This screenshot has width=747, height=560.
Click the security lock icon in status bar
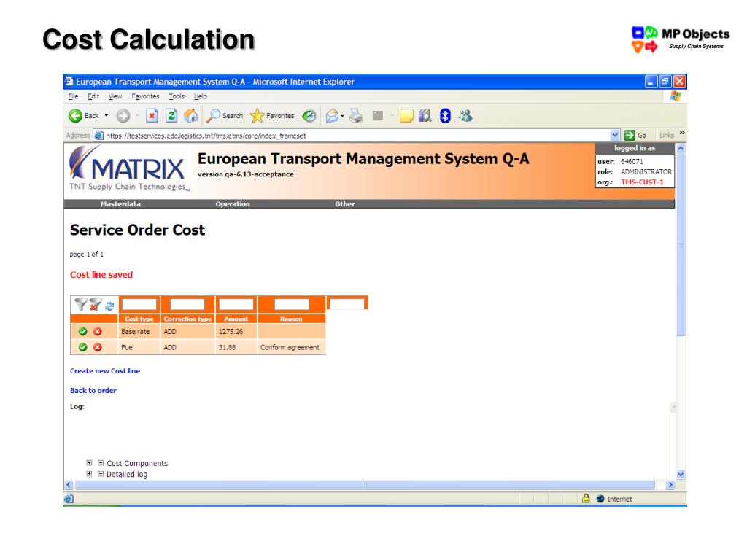pyautogui.click(x=586, y=498)
